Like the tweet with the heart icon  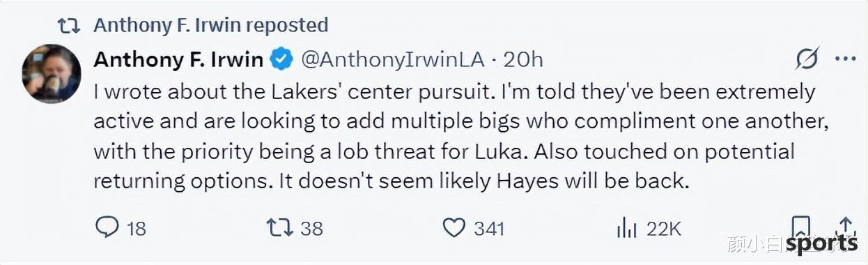coord(454,227)
